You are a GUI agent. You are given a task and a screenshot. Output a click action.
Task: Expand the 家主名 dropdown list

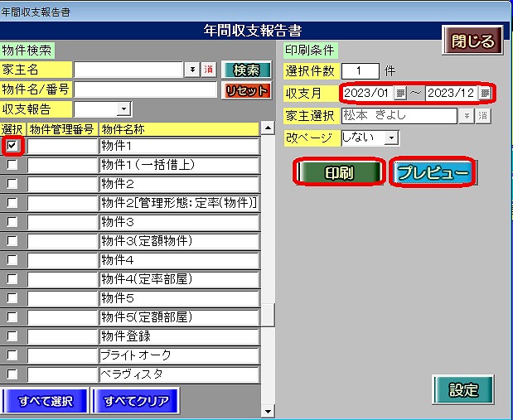192,70
